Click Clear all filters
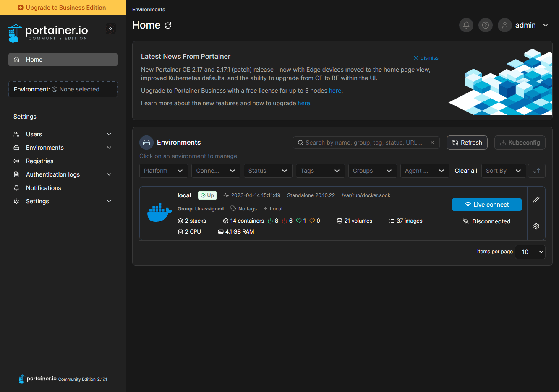 466,171
